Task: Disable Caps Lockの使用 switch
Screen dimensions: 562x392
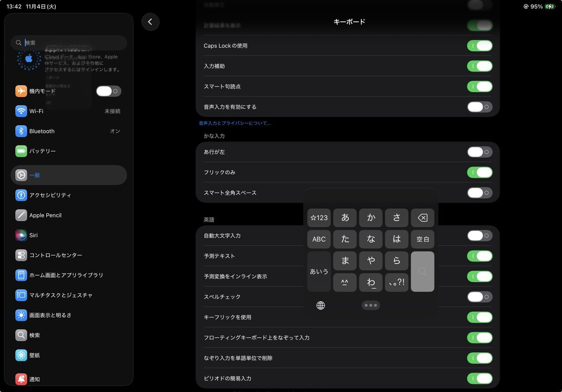Action: (480, 46)
